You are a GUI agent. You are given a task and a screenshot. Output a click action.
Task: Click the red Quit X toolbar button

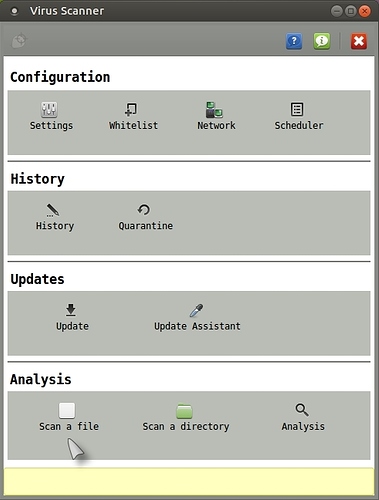(359, 41)
